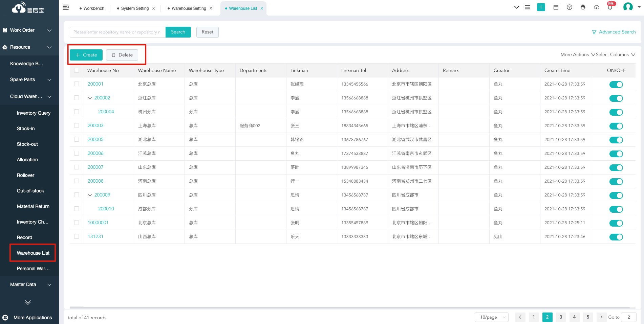644x324 pixels.
Task: Open tab list dropdown chevron in top bar
Action: tap(517, 7)
